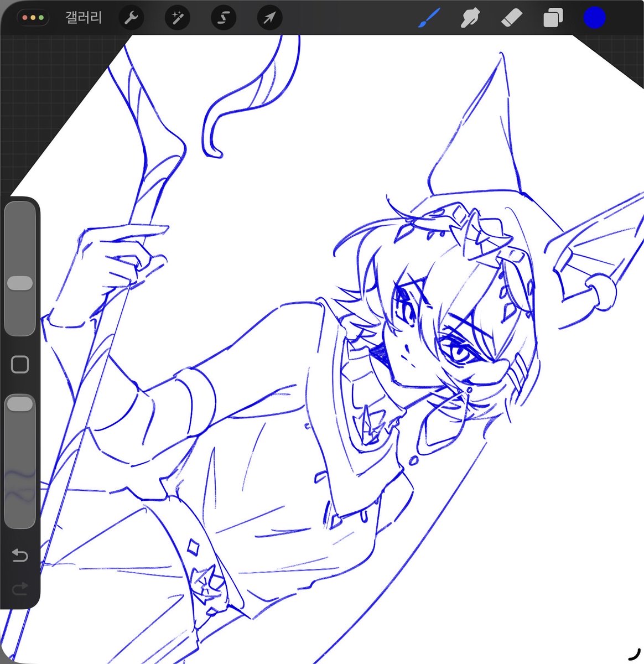
Task: Tap the square modify button in sidebar
Action: click(20, 365)
